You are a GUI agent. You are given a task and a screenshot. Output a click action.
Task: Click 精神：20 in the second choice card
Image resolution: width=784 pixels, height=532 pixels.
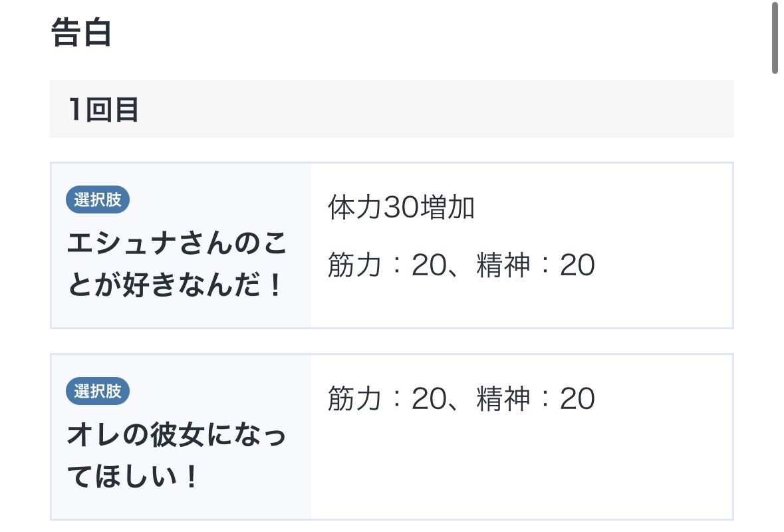[535, 399]
